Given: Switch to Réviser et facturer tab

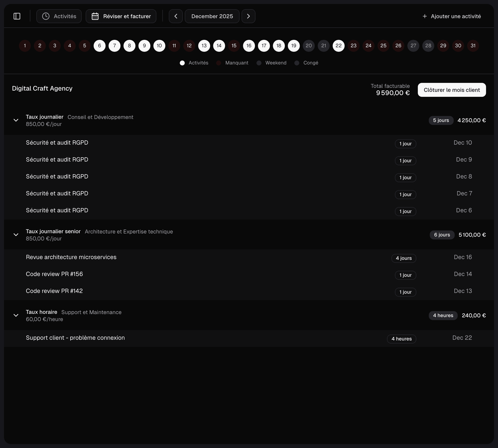Looking at the screenshot, I should tap(121, 16).
